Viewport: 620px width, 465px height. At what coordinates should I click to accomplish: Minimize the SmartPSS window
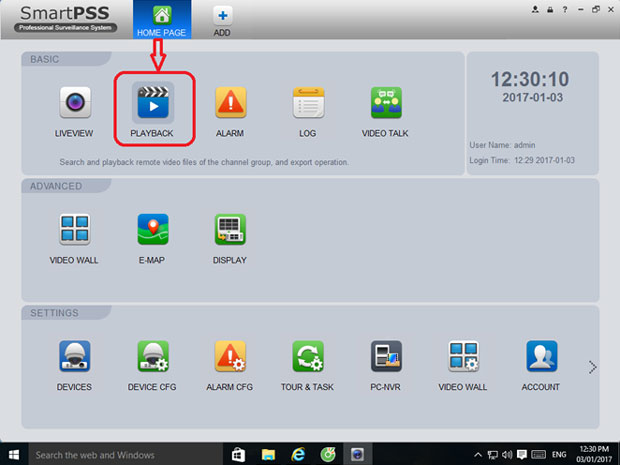tap(580, 9)
